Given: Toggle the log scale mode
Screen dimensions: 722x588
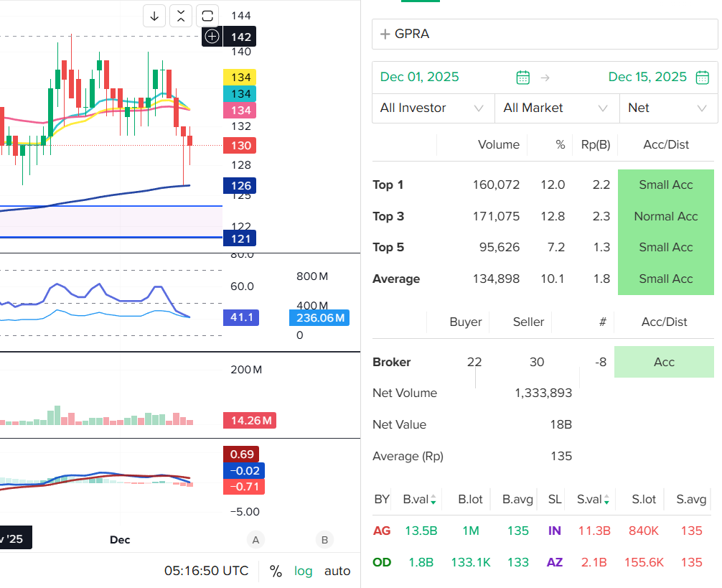Looking at the screenshot, I should (304, 571).
